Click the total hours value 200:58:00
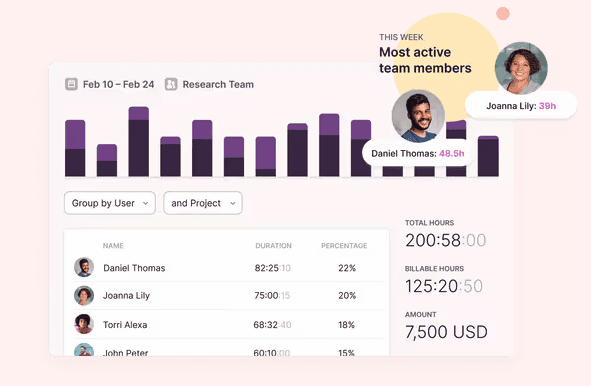This screenshot has width=591, height=386. pos(446,240)
